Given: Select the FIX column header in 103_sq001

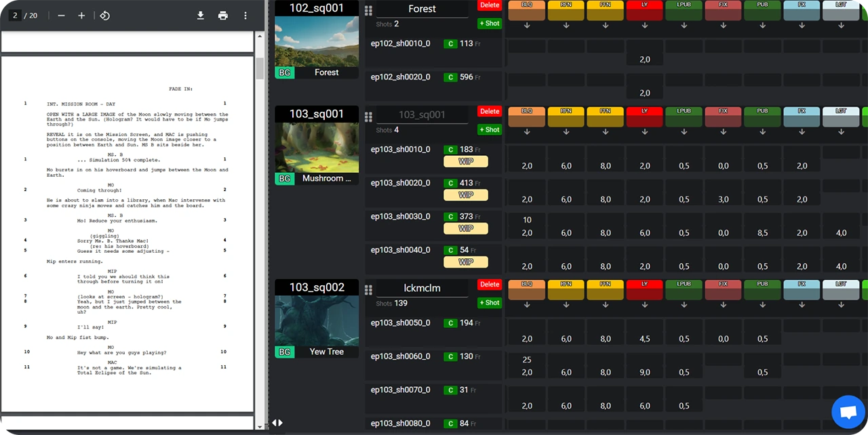Looking at the screenshot, I should click(x=723, y=112).
